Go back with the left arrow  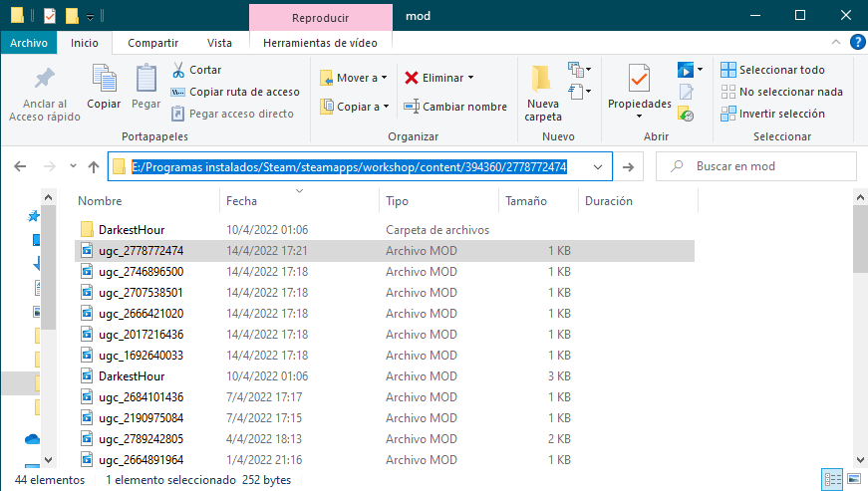(x=20, y=166)
